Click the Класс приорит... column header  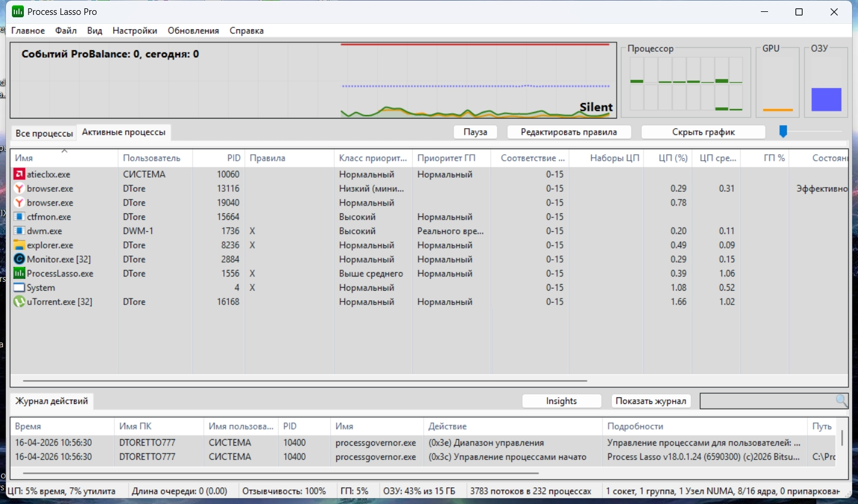[x=373, y=158]
